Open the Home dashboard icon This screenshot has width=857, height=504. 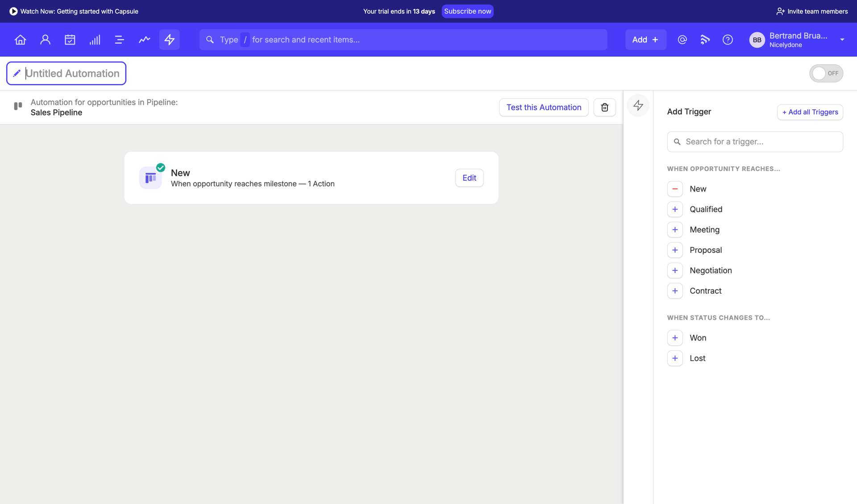[20, 39]
